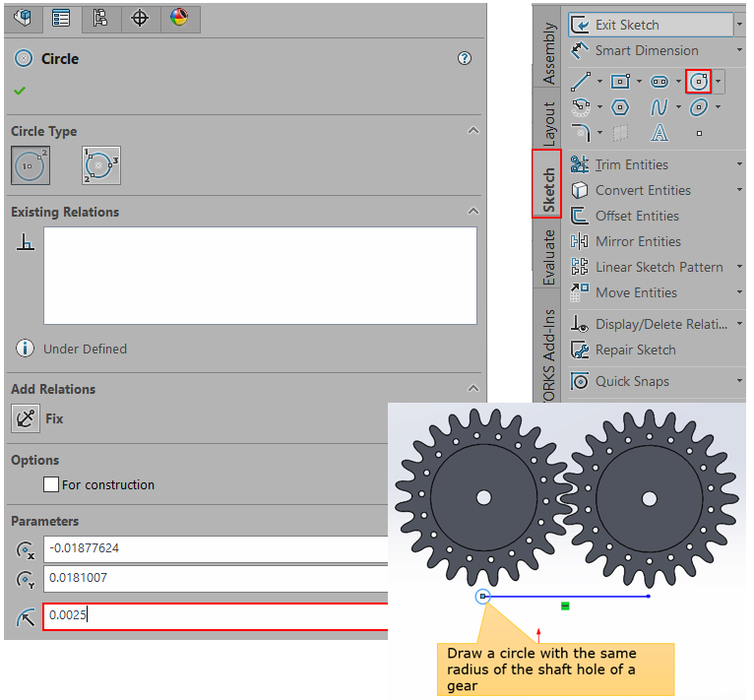Click the Display/Delete Relations tool
This screenshot has height=700, width=754.
(650, 324)
